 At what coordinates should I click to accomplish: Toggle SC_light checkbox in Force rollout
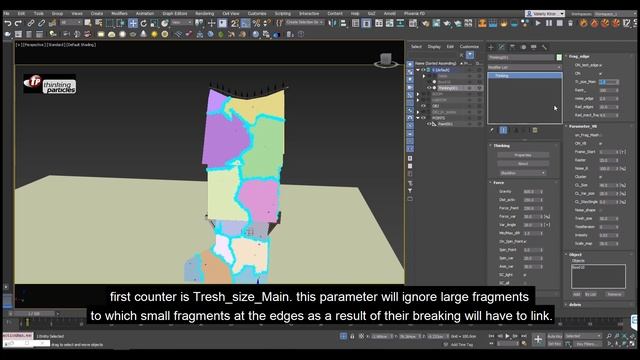[525, 275]
